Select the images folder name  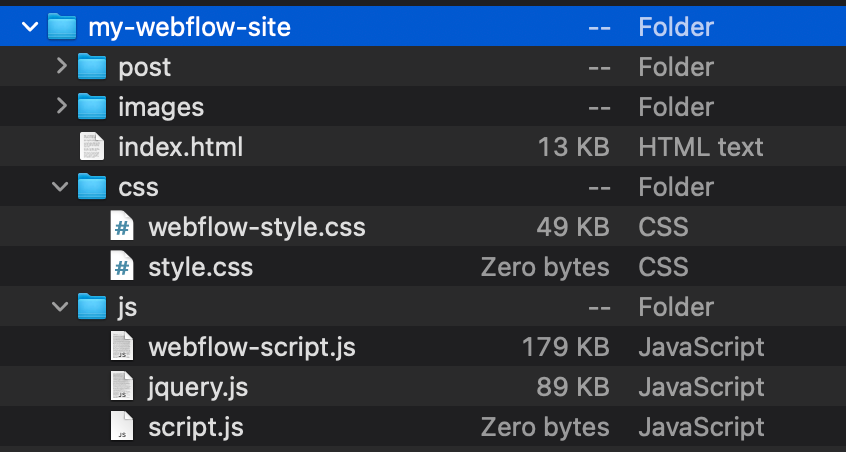coord(161,107)
